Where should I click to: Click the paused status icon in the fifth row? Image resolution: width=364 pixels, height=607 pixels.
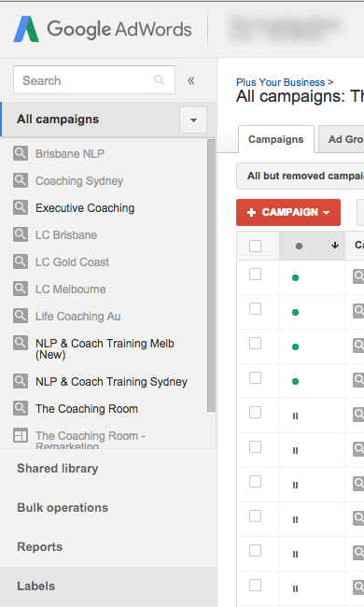coord(295,416)
